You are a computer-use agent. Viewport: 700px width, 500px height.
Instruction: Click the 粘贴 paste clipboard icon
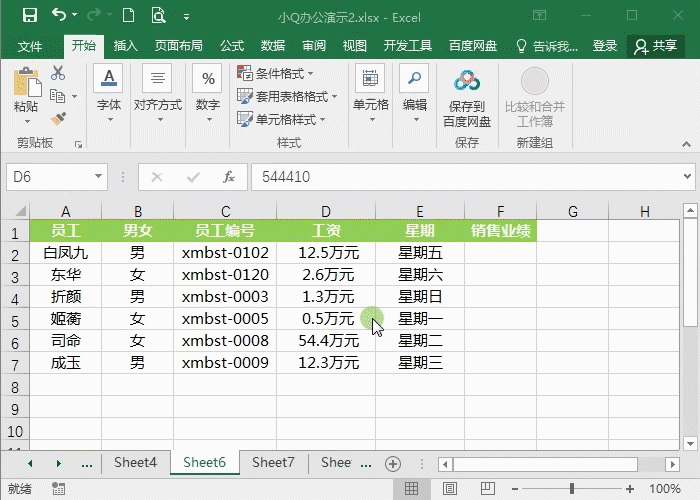(27, 82)
